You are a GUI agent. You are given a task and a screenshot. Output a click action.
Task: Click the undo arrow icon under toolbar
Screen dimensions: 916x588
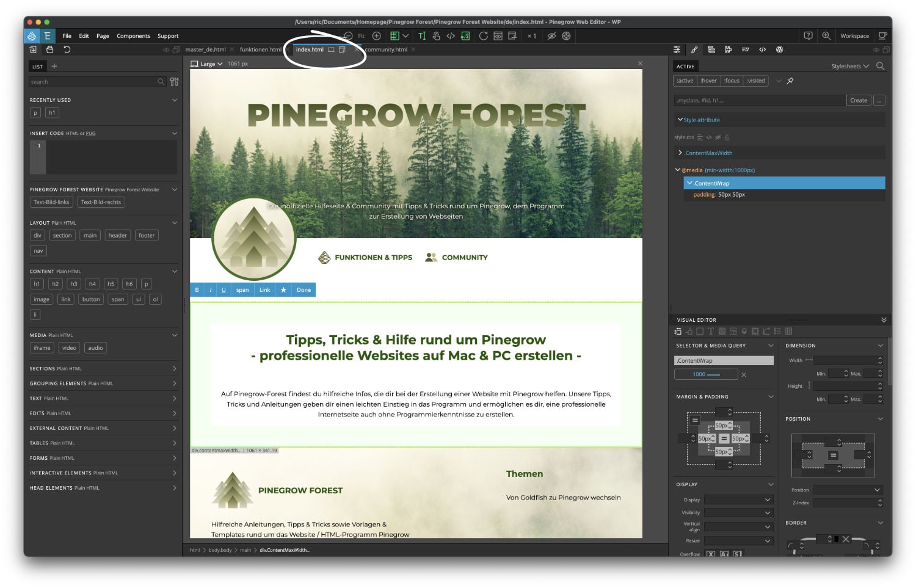point(67,49)
